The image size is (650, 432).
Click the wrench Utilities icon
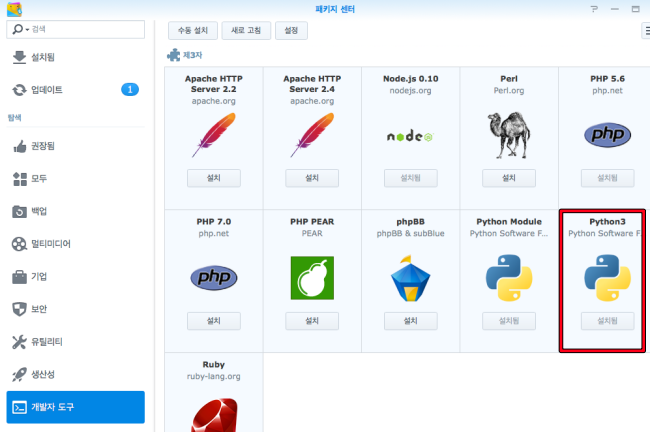(19, 342)
